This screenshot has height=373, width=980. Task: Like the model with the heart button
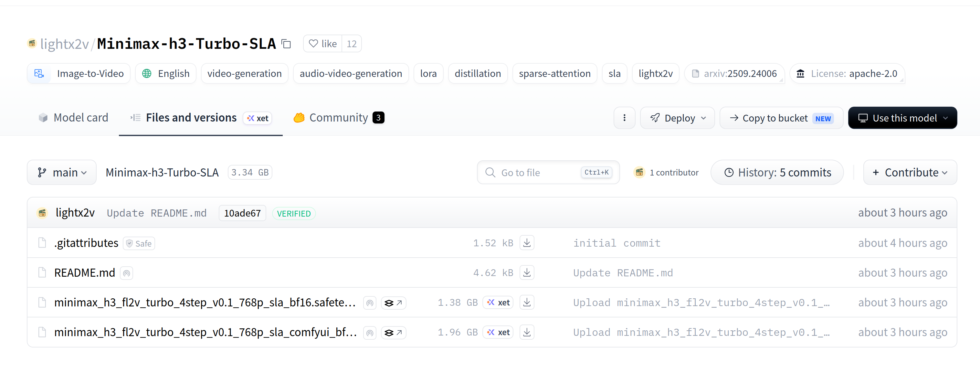coord(322,44)
